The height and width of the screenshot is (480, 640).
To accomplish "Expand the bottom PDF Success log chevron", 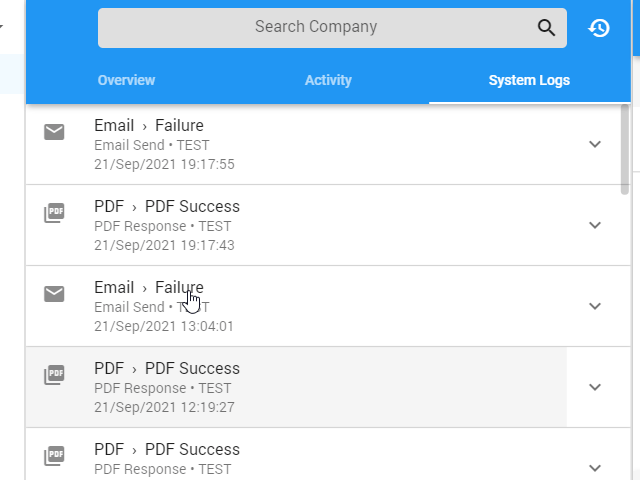I will (595, 468).
